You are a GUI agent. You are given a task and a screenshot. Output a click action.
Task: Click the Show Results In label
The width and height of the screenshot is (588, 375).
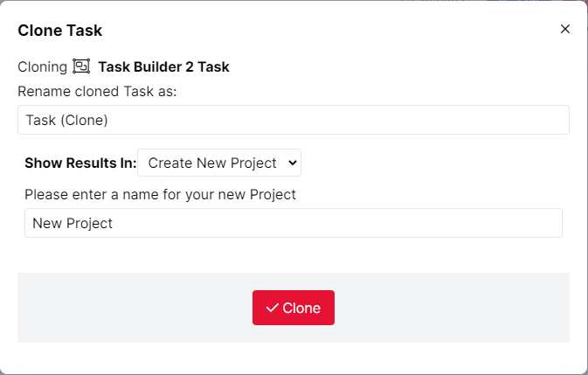[x=80, y=163]
